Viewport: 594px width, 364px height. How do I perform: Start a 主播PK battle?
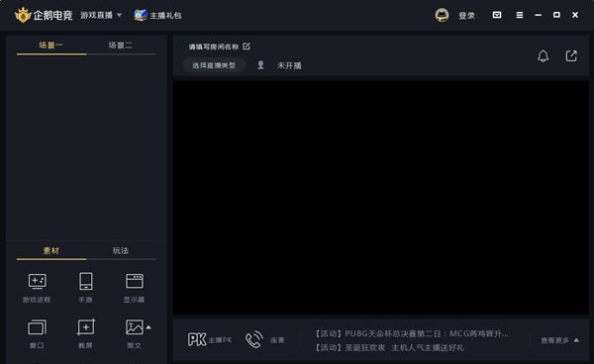click(x=210, y=340)
